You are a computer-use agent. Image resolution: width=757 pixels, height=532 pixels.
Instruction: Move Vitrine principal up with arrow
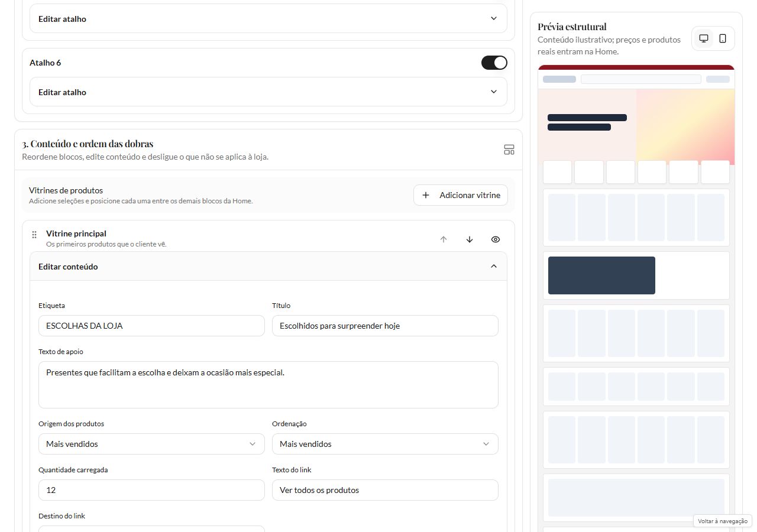pyautogui.click(x=444, y=239)
